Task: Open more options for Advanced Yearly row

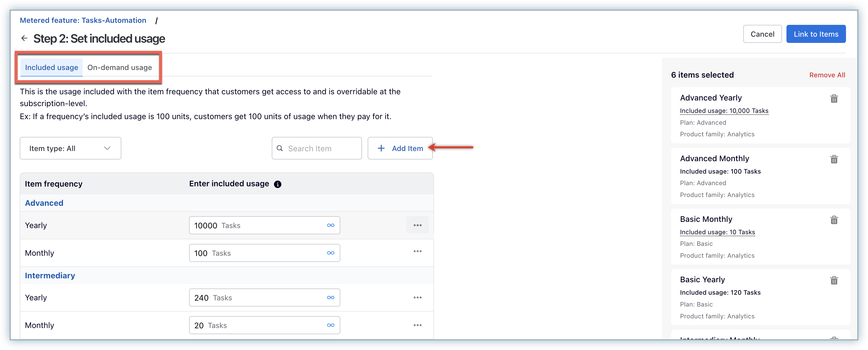Action: tap(417, 225)
